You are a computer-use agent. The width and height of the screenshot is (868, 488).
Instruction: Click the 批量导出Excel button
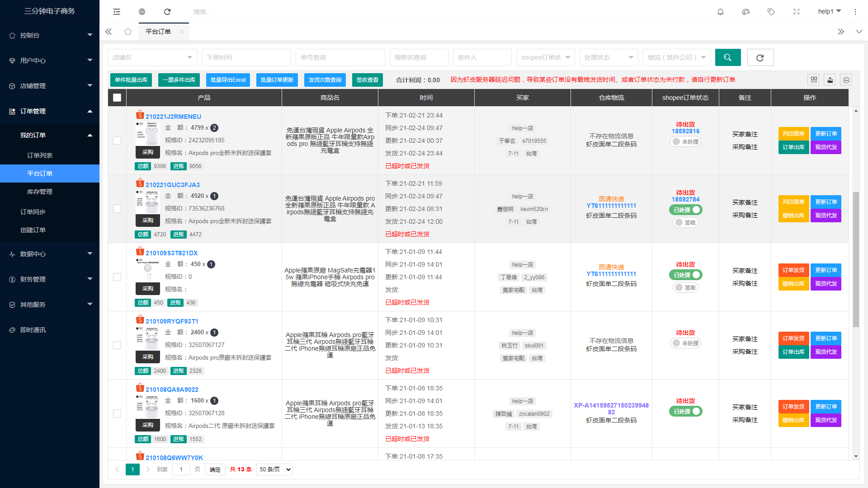click(228, 80)
